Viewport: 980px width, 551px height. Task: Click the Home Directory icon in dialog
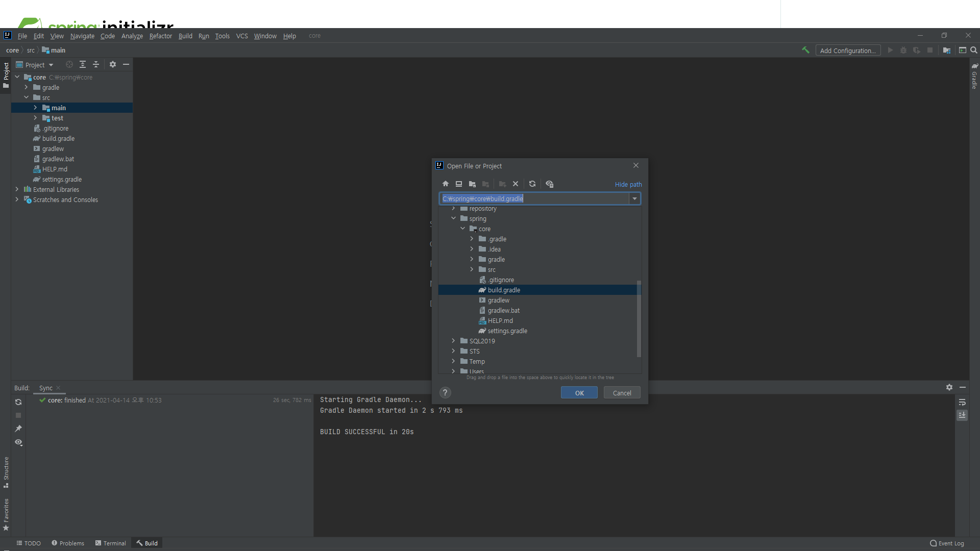click(446, 184)
